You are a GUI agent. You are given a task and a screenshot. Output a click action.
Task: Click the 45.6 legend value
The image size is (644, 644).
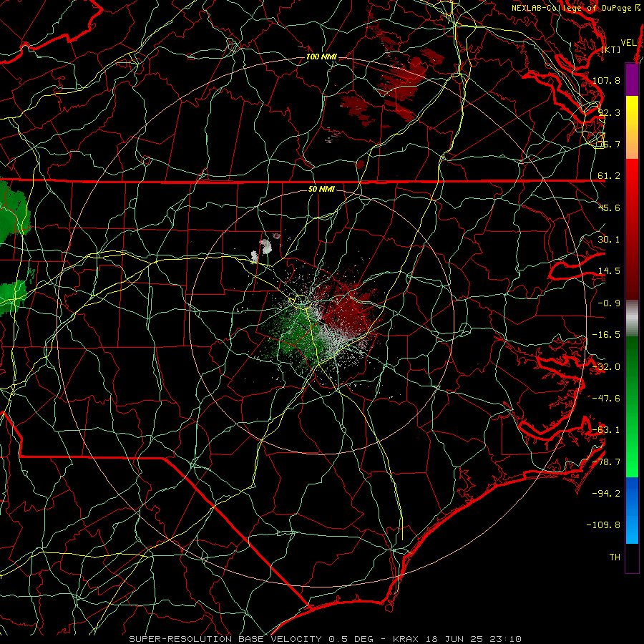click(609, 208)
